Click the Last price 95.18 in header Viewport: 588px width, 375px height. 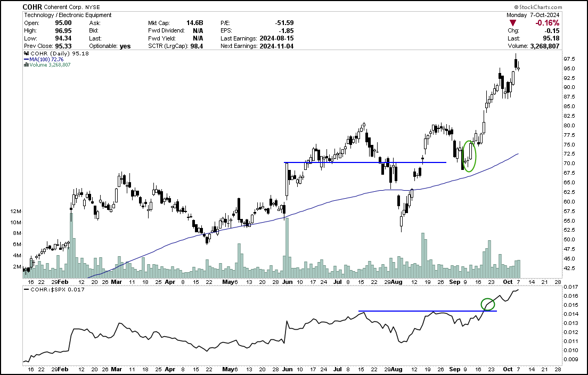(x=551, y=38)
